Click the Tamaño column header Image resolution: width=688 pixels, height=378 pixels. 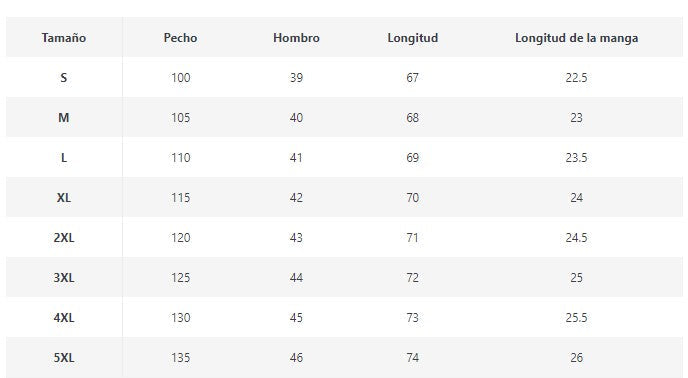click(x=64, y=38)
